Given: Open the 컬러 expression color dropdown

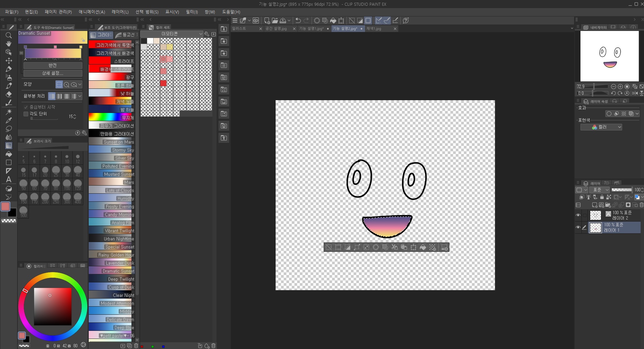Looking at the screenshot, I should coord(601,127).
